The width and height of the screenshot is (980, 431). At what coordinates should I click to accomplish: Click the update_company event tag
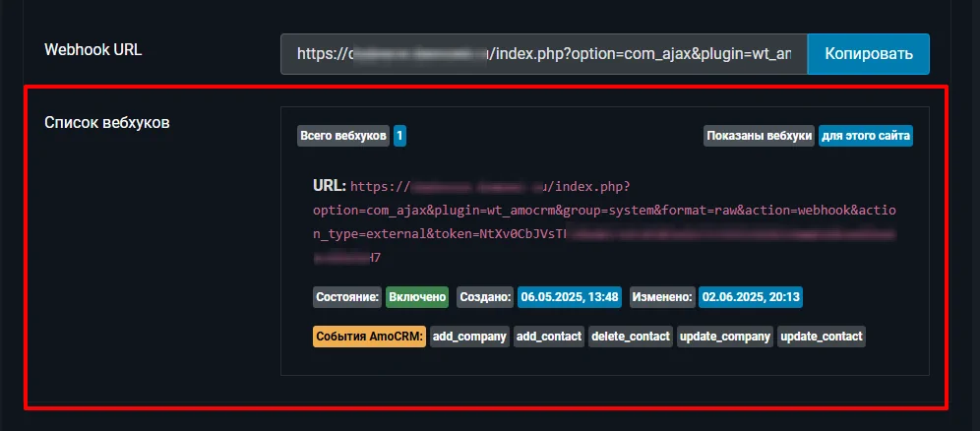[x=725, y=337]
